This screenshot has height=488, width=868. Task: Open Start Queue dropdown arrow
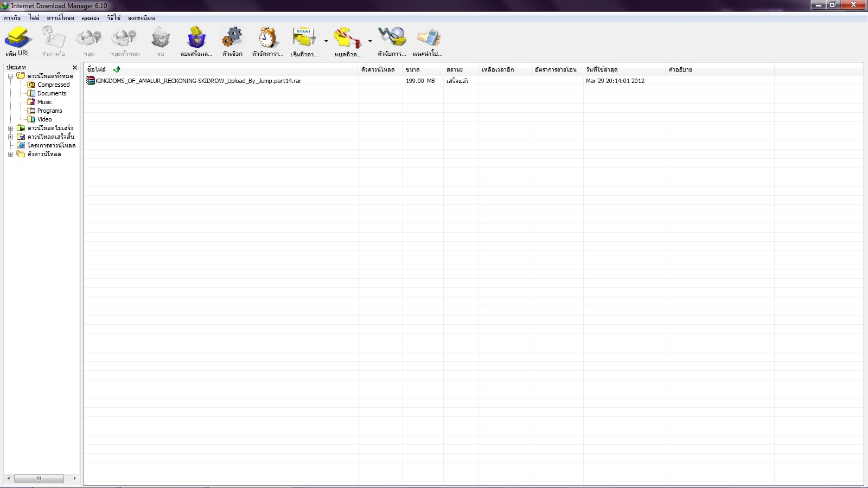326,41
